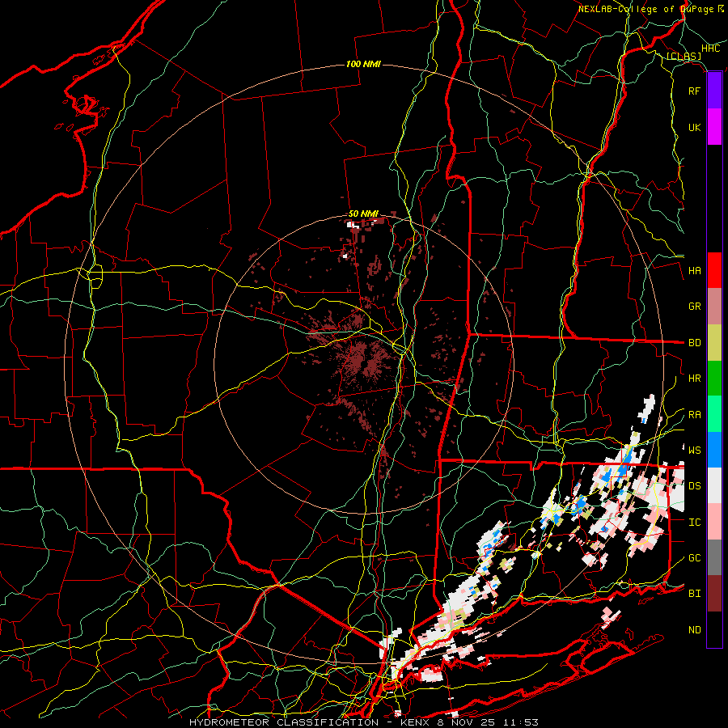Click the UK magenta legend swatch
The width and height of the screenshot is (728, 728).
point(714,127)
